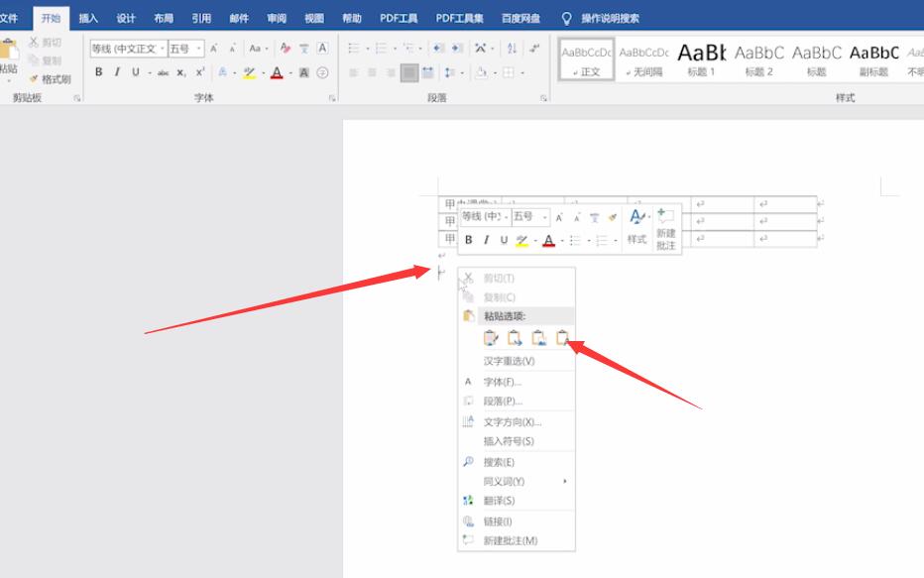Apply the 无间隔 style from gallery
This screenshot has height=578, width=924.
coord(644,59)
